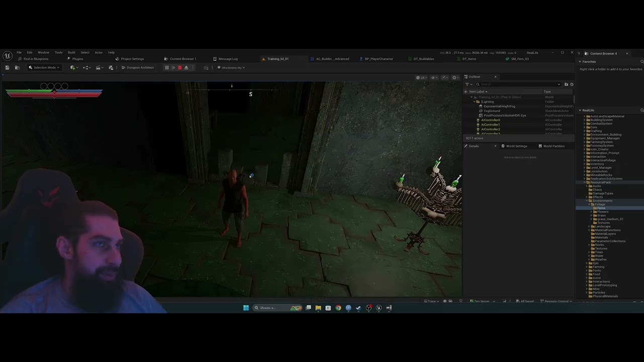This screenshot has width=644, height=362.
Task: Expand the BuildingSystem folder
Action: pos(585,120)
